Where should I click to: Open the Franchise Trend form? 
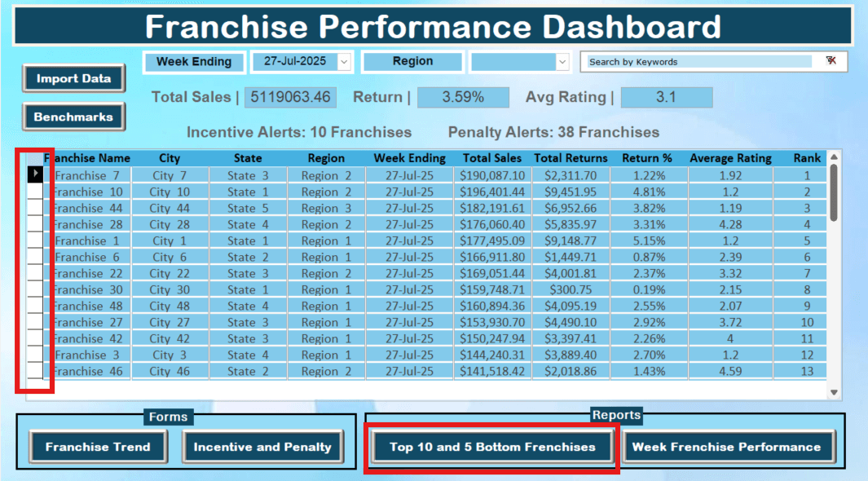(x=98, y=447)
